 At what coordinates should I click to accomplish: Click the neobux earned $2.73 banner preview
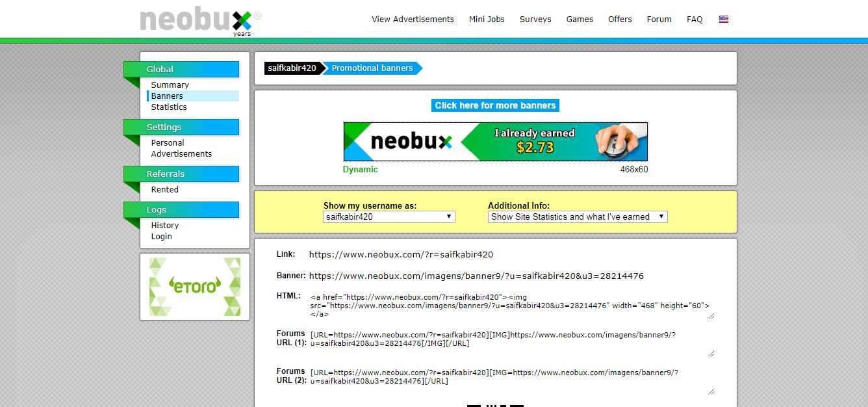click(x=495, y=142)
